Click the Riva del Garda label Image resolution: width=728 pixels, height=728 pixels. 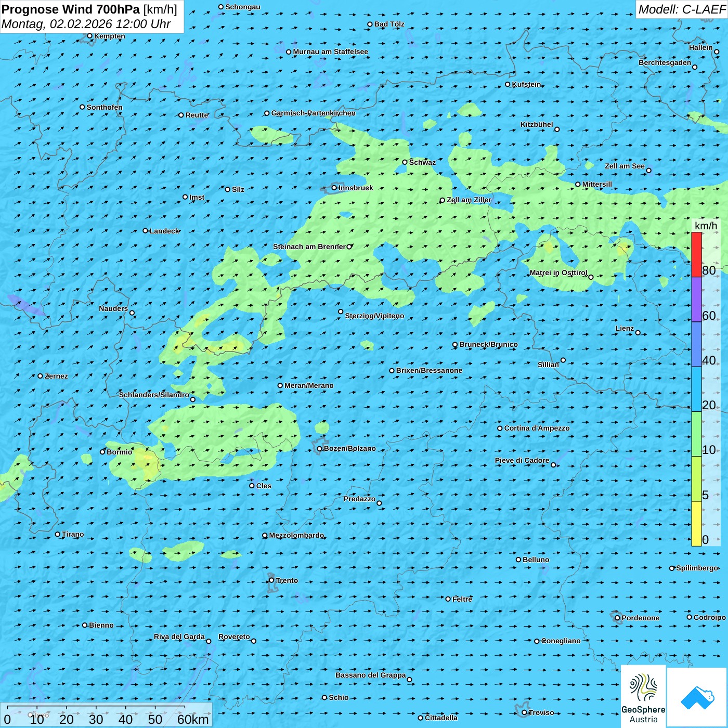click(179, 636)
